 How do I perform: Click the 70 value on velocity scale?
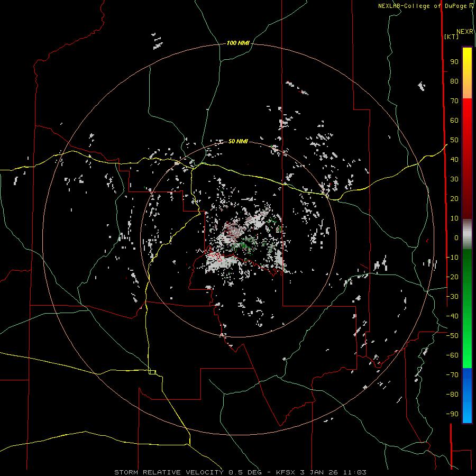(x=454, y=101)
